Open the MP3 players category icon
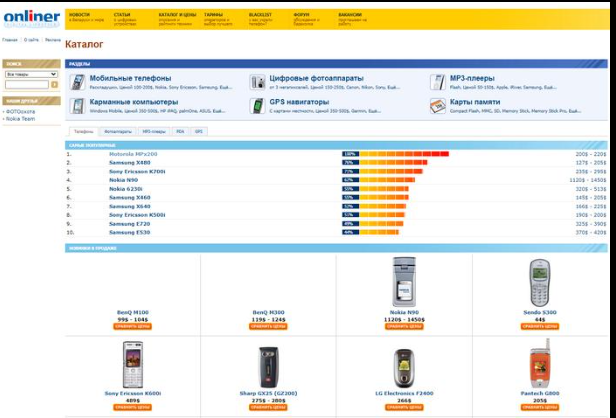The height and width of the screenshot is (418, 616). 437,82
